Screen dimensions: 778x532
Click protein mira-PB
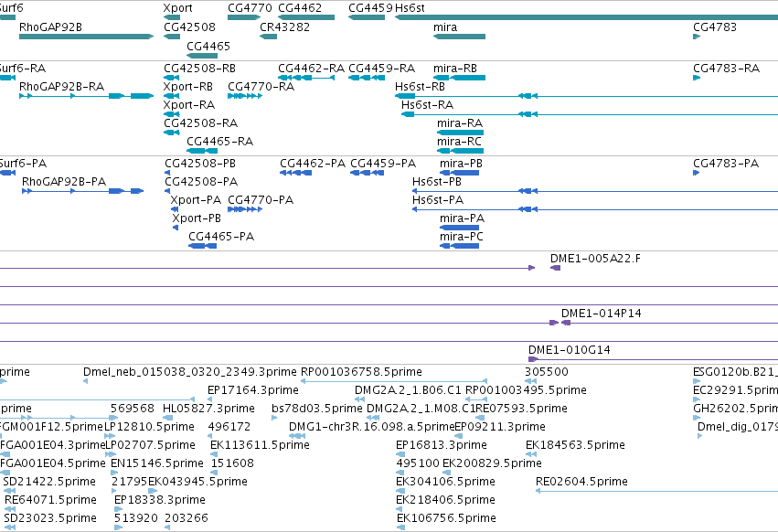[460, 173]
